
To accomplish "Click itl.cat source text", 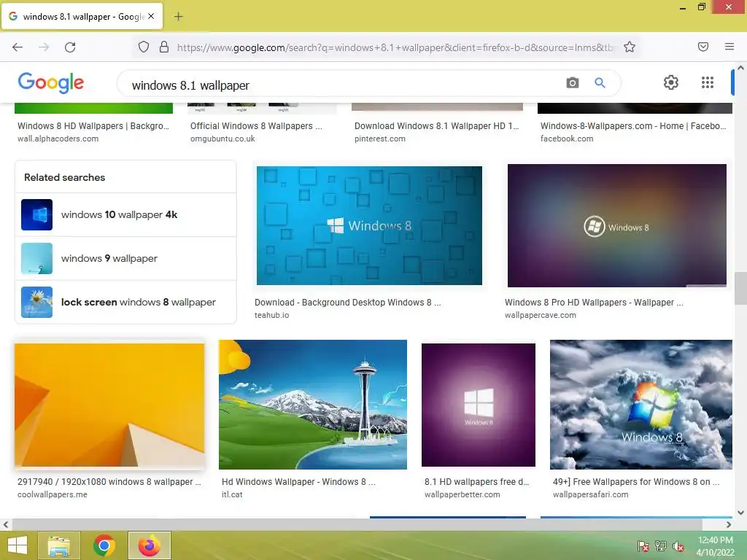I will (232, 494).
